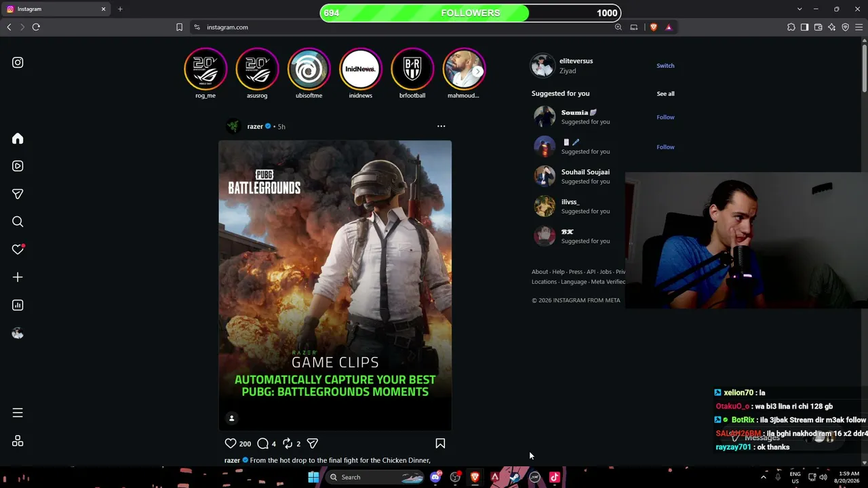The width and height of the screenshot is (868, 488).
Task: Close the Instagram browser tab
Action: pos(103,9)
